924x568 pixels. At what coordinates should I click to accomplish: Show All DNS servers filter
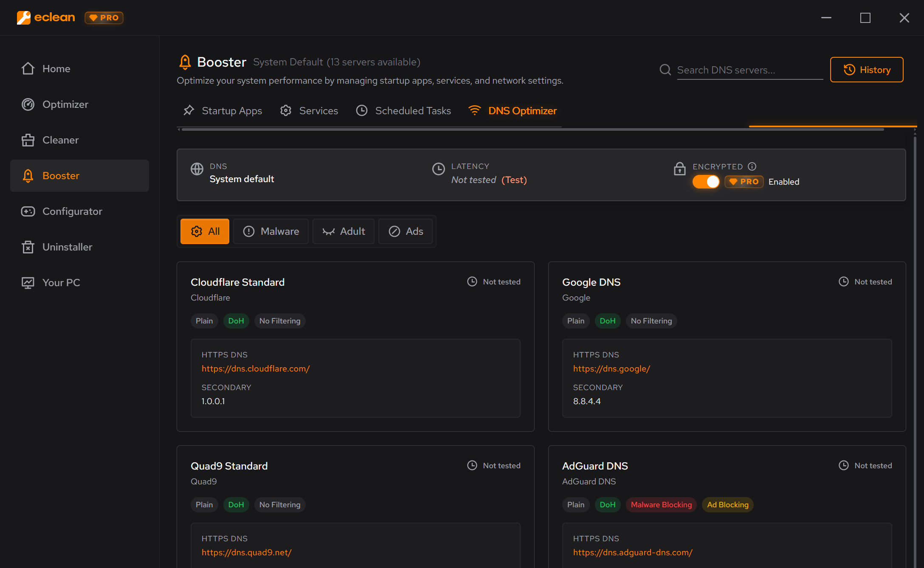(205, 231)
